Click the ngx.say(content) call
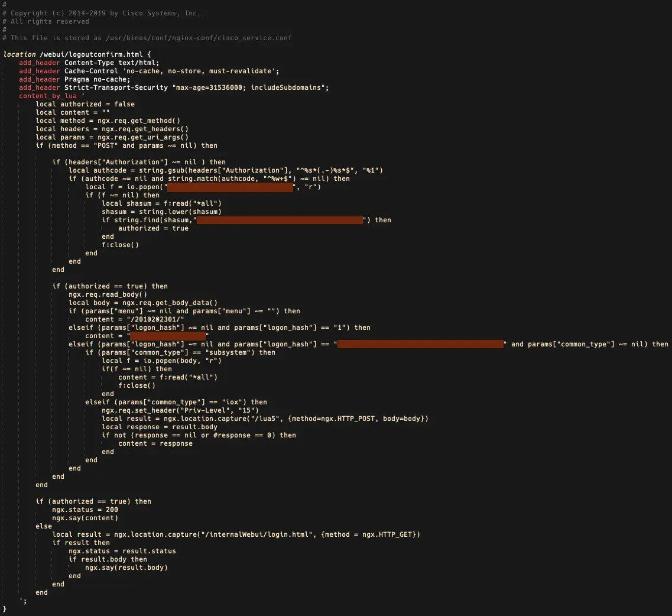672x616 pixels. point(85,518)
